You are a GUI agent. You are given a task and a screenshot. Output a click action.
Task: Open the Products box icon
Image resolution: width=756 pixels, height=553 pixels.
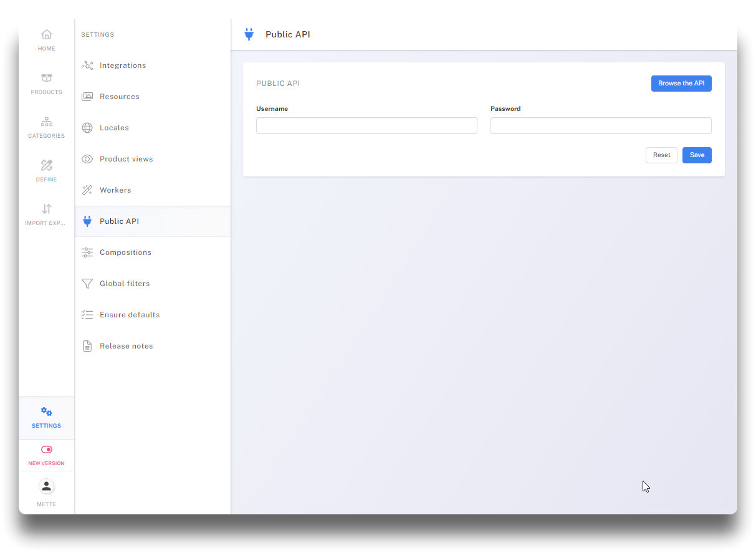[x=47, y=79]
